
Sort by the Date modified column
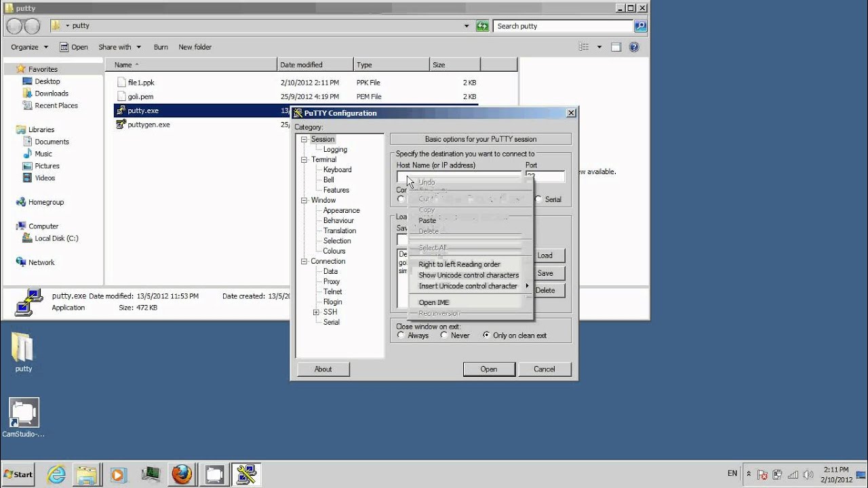316,64
